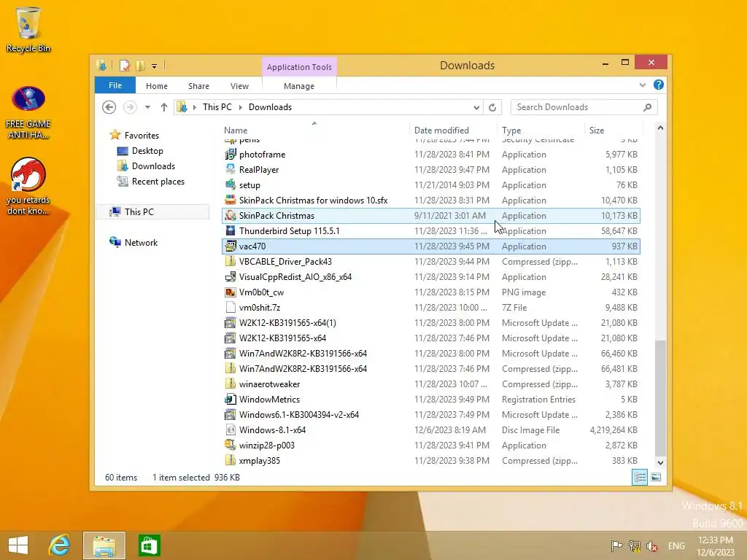747x560 pixels.
Task: Open the Recent locations dropdown arrow
Action: click(147, 107)
